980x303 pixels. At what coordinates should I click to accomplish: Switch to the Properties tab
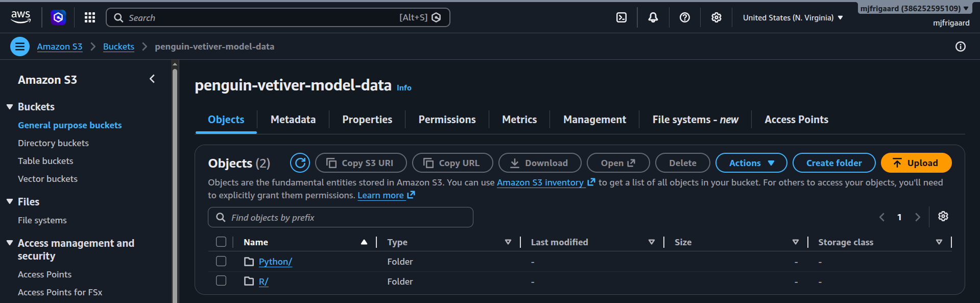(367, 120)
